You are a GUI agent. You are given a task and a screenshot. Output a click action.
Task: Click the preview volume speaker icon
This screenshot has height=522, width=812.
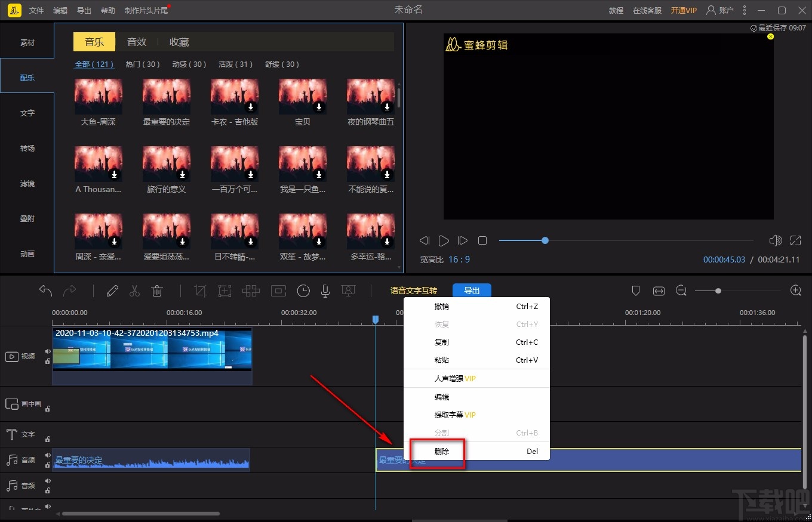[x=776, y=240]
